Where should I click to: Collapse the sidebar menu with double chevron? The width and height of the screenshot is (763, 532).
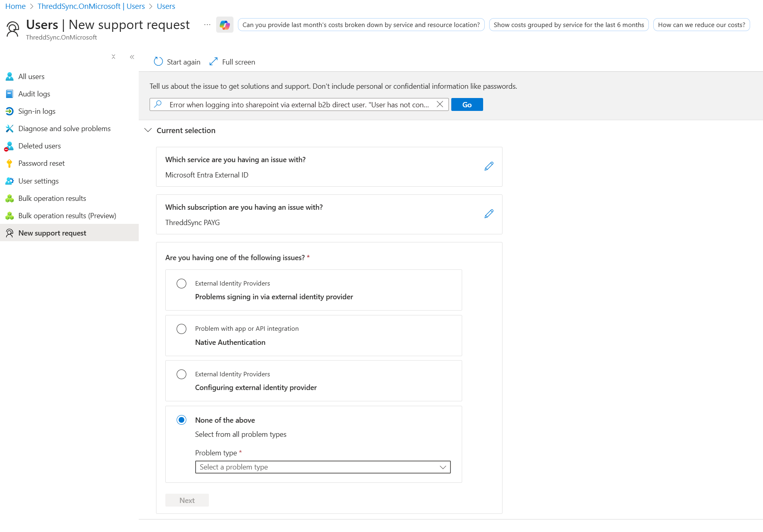coord(132,57)
